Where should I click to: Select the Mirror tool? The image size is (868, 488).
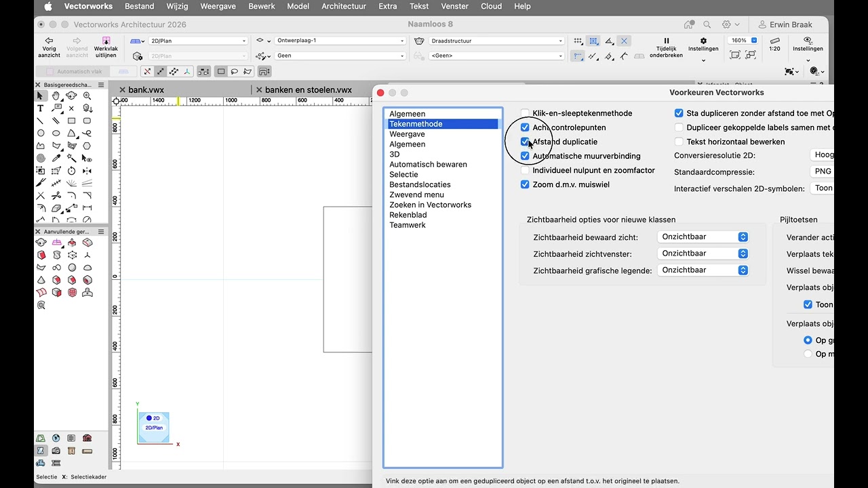(87, 171)
